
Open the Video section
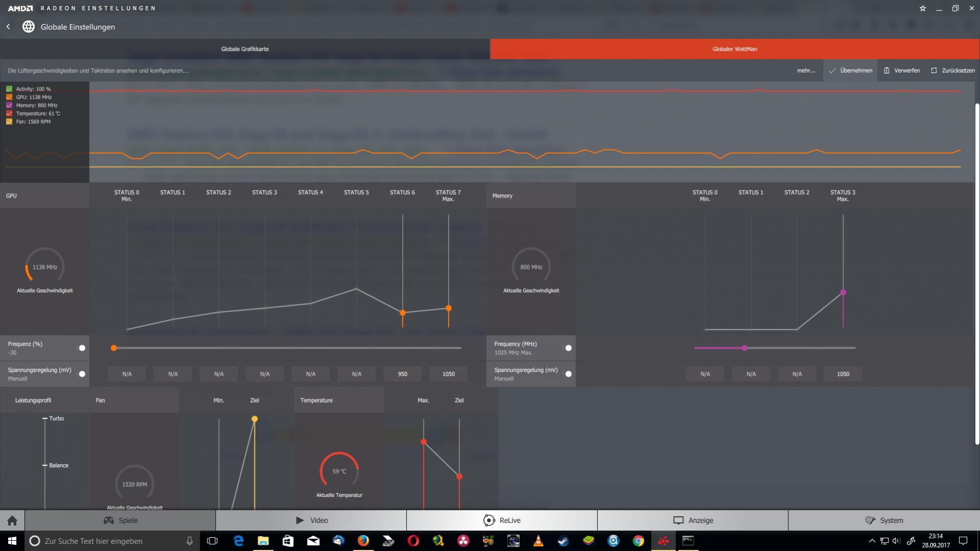pos(311,520)
